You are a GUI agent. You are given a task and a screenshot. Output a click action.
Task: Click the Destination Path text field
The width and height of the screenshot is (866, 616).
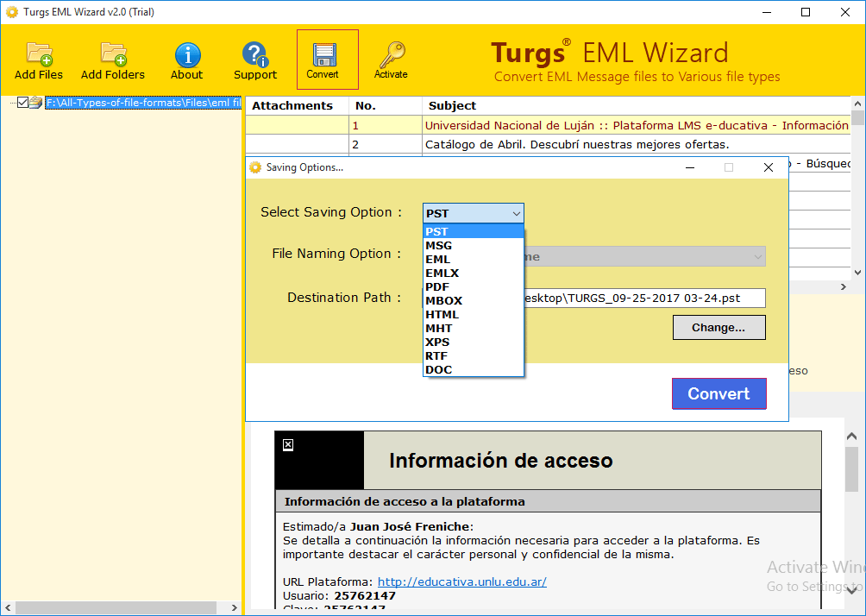click(x=644, y=298)
